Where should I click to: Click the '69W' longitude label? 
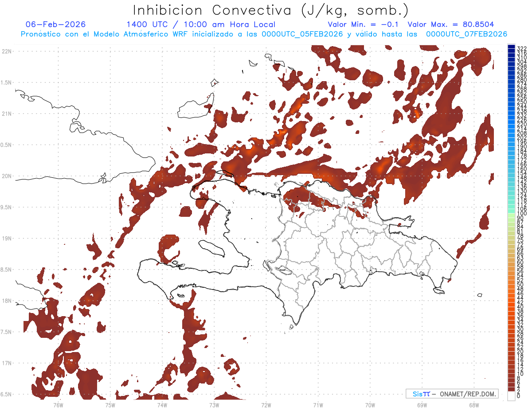(422, 405)
